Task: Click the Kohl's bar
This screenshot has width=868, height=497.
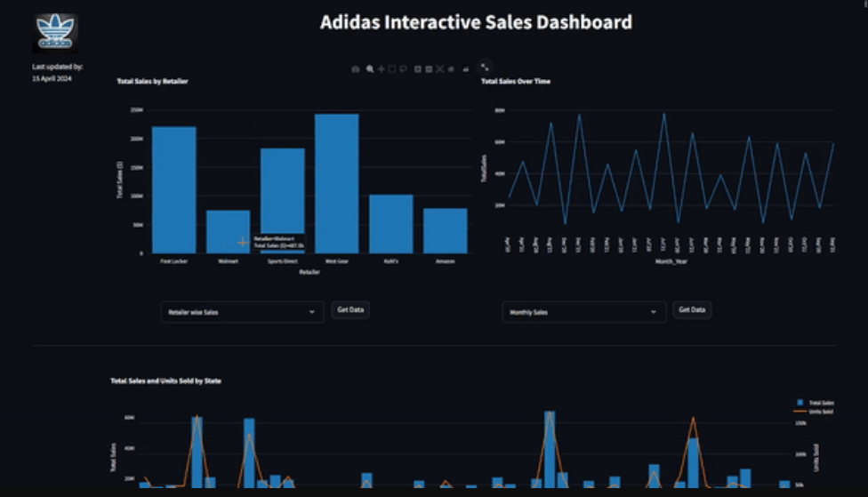Action: point(390,223)
